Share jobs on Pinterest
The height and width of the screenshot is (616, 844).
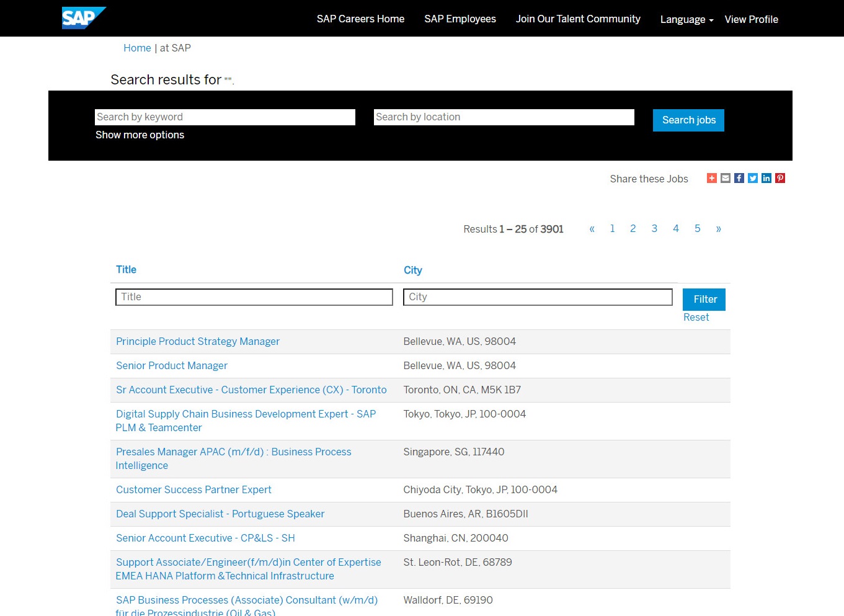[x=780, y=179]
